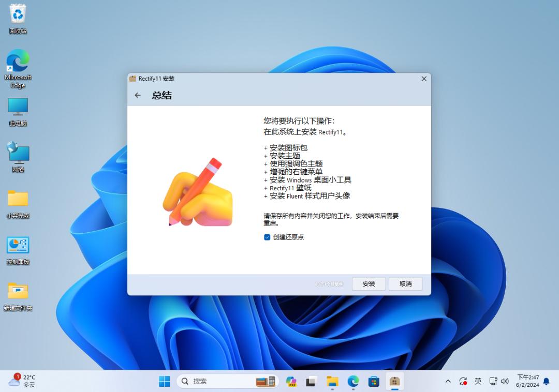559x392 pixels.
Task: Open 此电脑 (This PC) from desktop
Action: tap(18, 108)
